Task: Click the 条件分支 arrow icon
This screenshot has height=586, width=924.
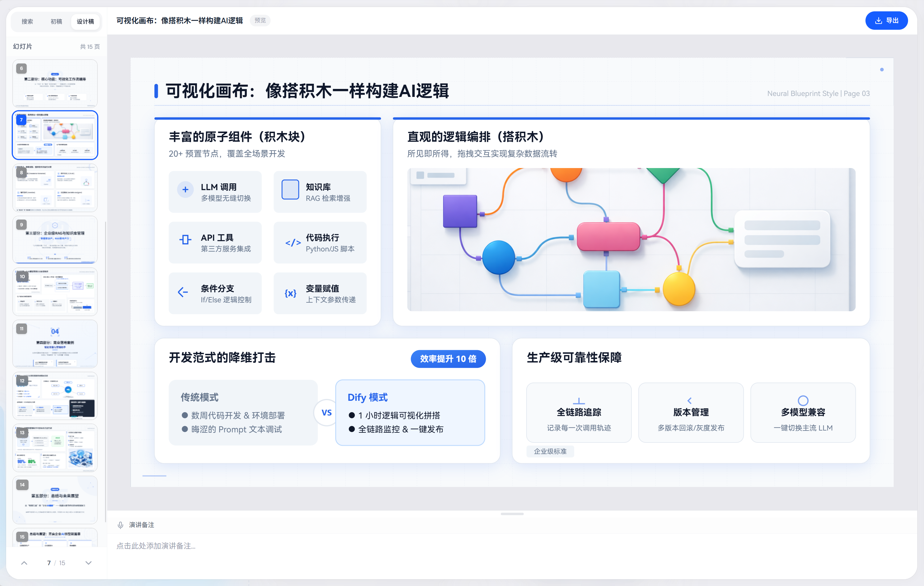Action: click(x=183, y=292)
